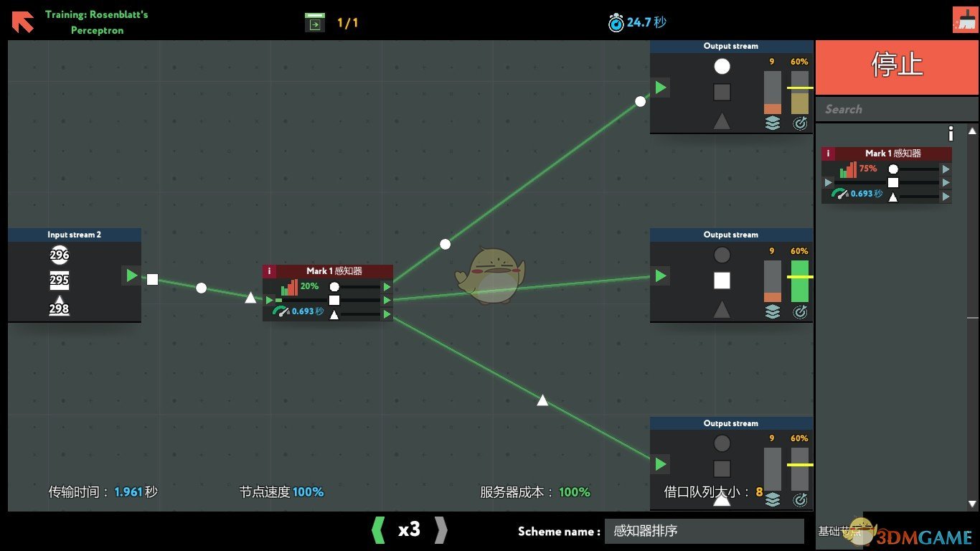Screen dimensions: 980x551
Task: Click the stop (停止) button
Action: coord(896,65)
